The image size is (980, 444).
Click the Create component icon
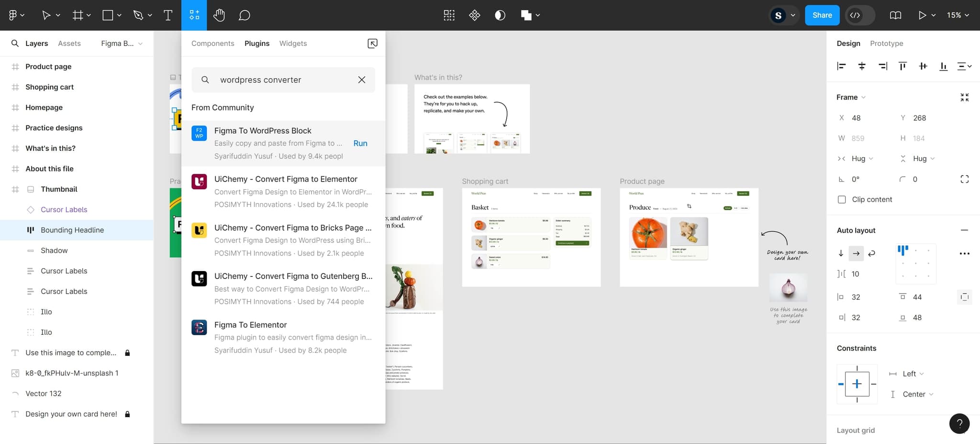coord(449,15)
